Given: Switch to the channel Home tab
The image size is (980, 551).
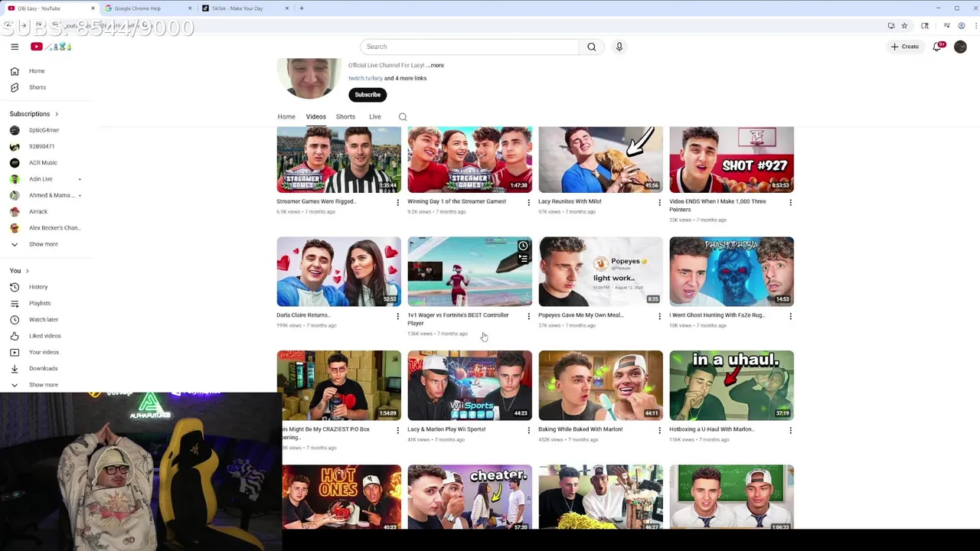Looking at the screenshot, I should (286, 117).
